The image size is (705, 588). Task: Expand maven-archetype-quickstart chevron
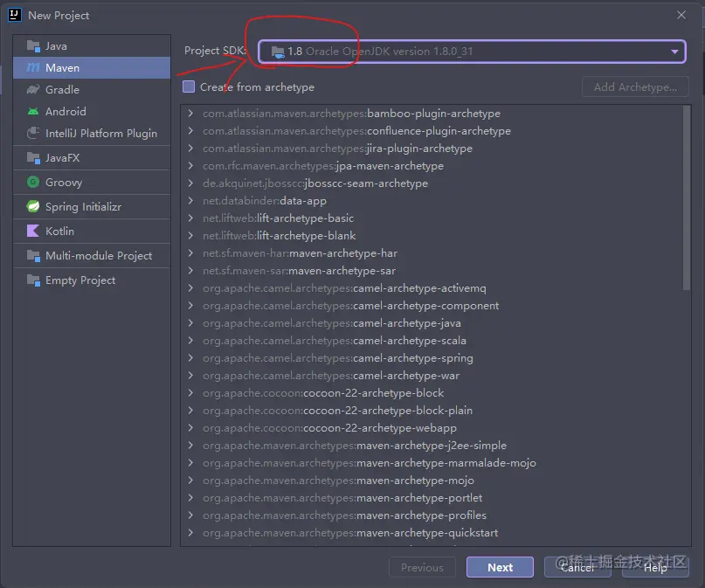(190, 533)
